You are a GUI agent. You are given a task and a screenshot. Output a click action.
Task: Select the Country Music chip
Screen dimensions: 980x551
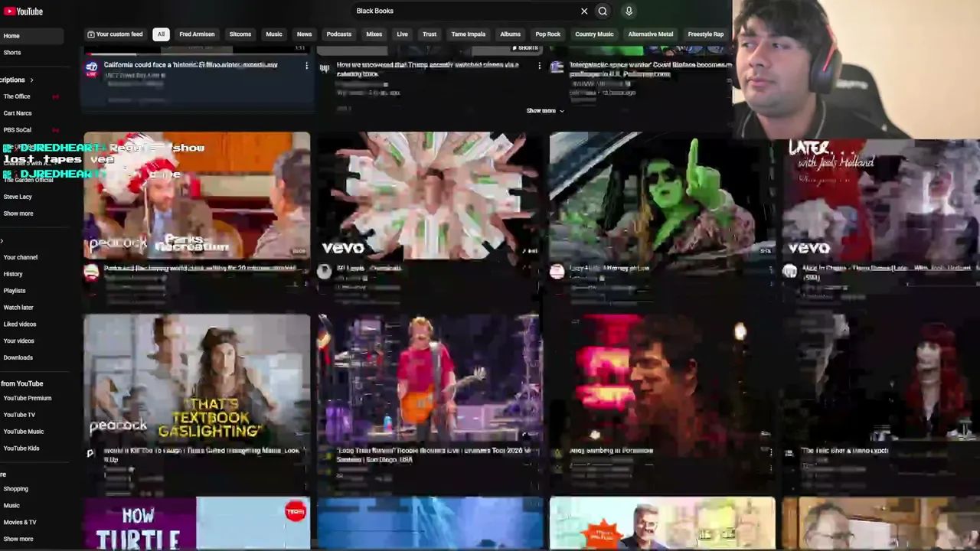point(594,34)
